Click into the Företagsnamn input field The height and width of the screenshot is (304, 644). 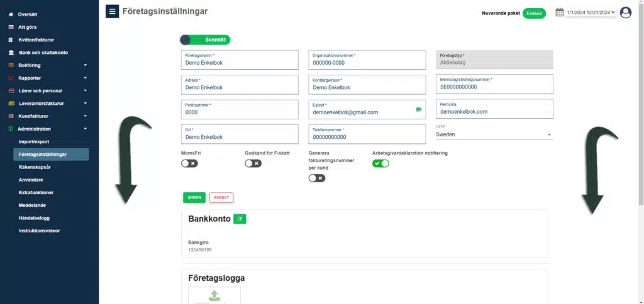pyautogui.click(x=240, y=60)
